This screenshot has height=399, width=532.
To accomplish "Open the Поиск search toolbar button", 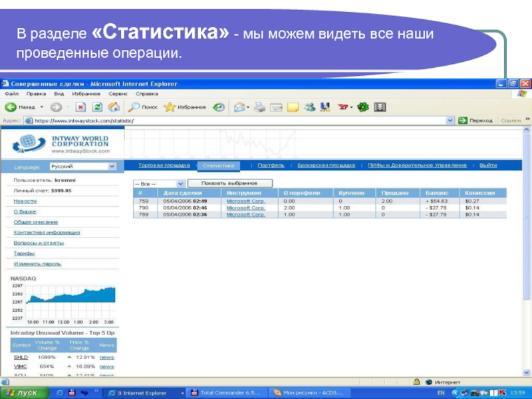I will 143,107.
